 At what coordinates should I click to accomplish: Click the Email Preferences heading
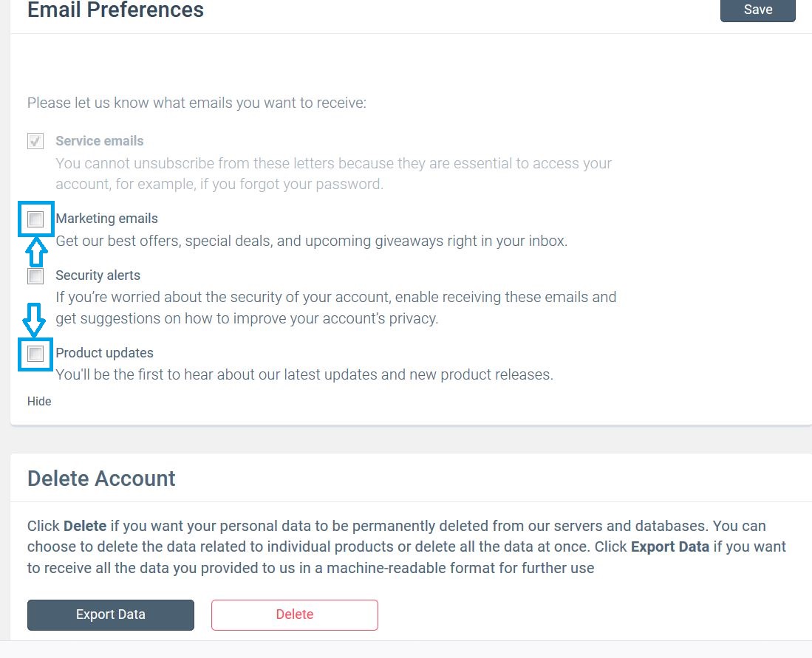(115, 10)
